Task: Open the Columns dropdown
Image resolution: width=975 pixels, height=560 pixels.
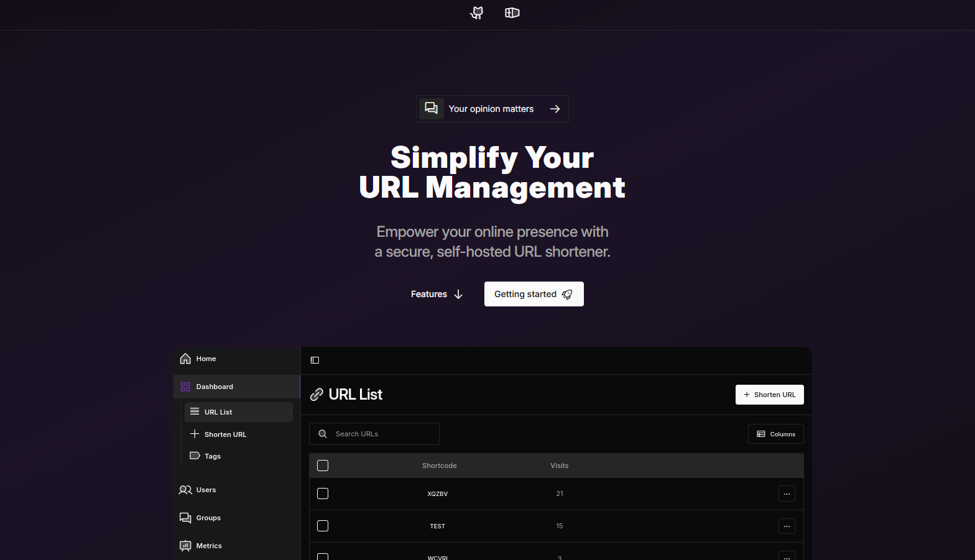Action: [776, 434]
